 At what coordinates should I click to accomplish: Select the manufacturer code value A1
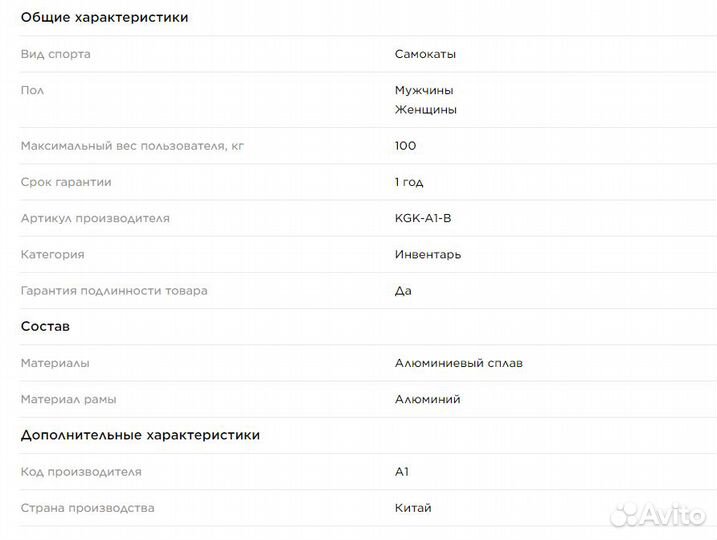(x=402, y=472)
